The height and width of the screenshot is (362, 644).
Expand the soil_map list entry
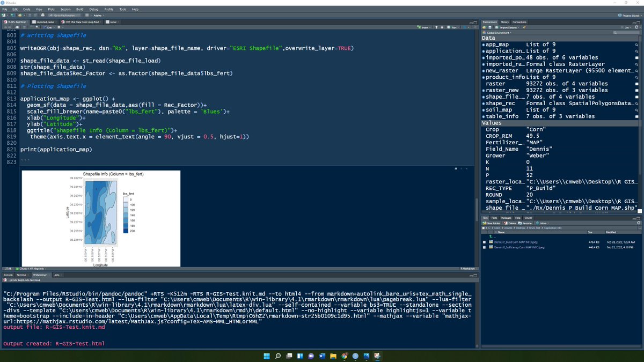(484, 109)
